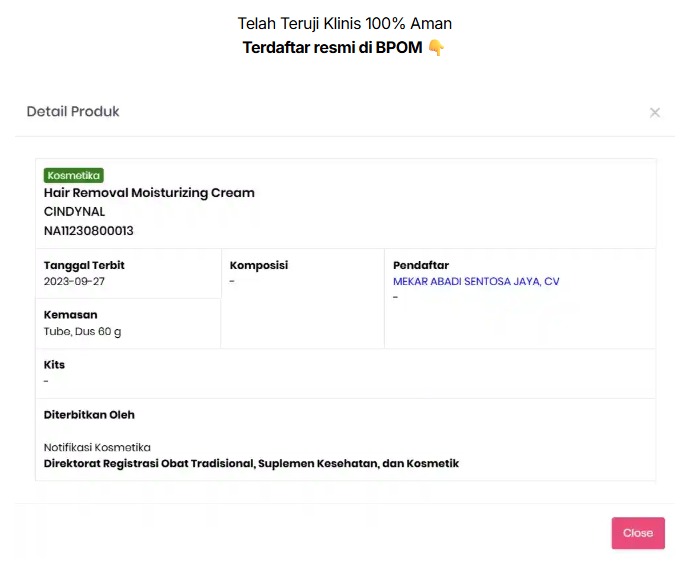Image resolution: width=695 pixels, height=584 pixels.
Task: Click the pointing-down hand emoji
Action: coord(436,47)
